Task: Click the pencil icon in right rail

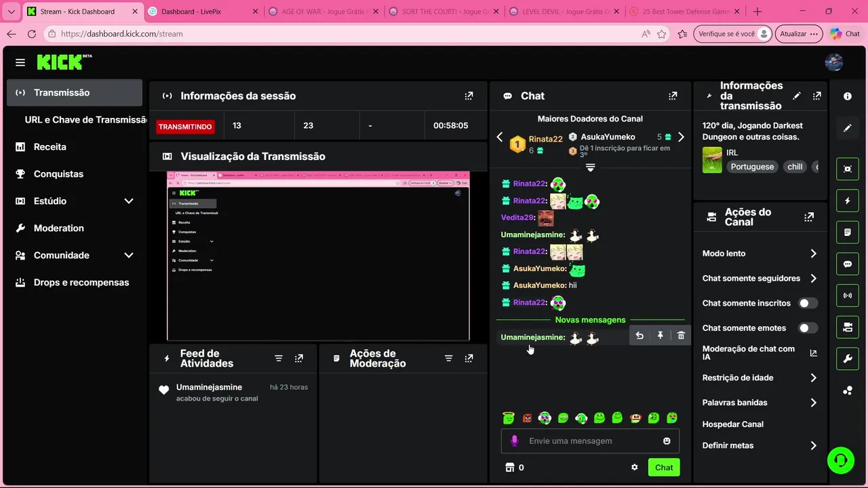Action: [x=848, y=128]
